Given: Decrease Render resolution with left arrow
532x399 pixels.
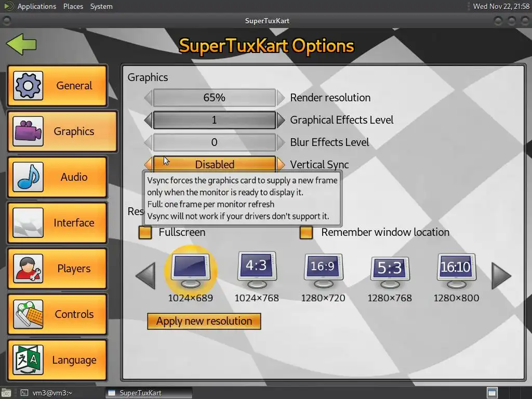Looking at the screenshot, I should 148,98.
